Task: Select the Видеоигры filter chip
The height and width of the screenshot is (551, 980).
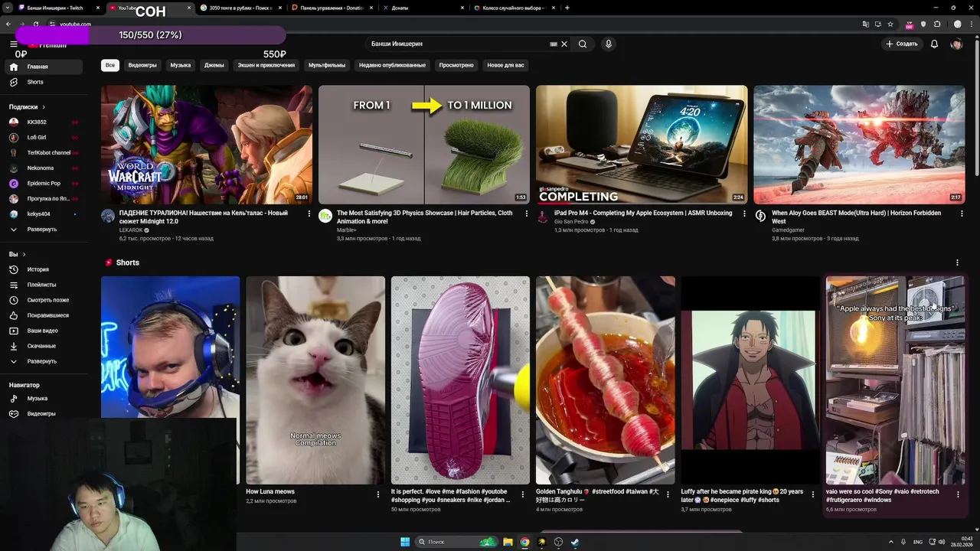Action: [142, 65]
